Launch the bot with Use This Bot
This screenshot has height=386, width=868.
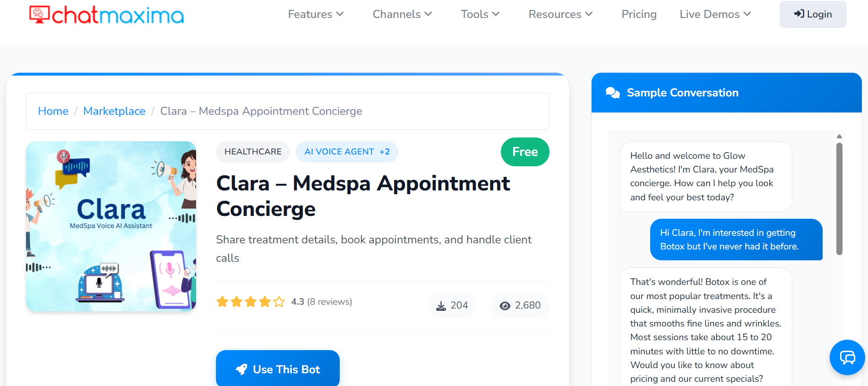(278, 369)
